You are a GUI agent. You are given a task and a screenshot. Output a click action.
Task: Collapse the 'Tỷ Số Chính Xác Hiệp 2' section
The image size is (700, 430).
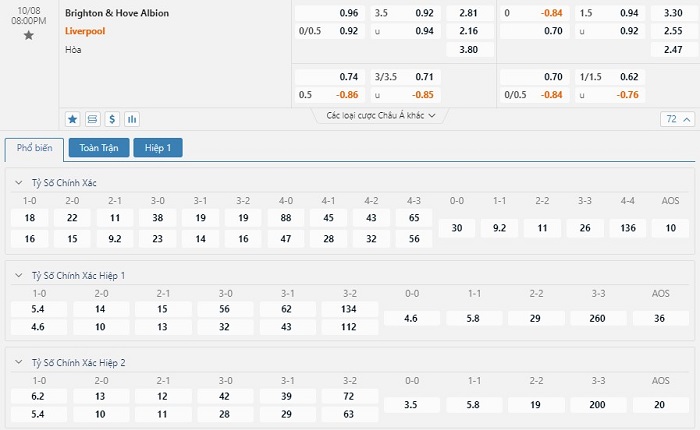point(20,363)
